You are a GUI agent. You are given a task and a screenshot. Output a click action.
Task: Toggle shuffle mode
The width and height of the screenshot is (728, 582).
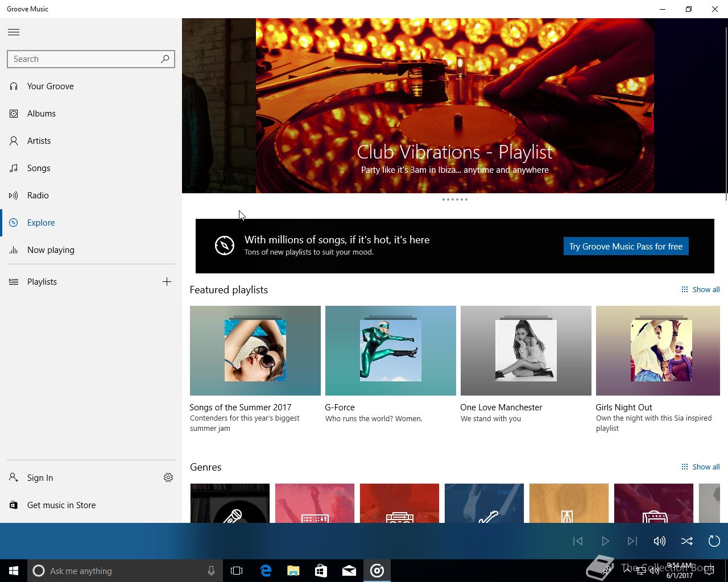pos(687,541)
